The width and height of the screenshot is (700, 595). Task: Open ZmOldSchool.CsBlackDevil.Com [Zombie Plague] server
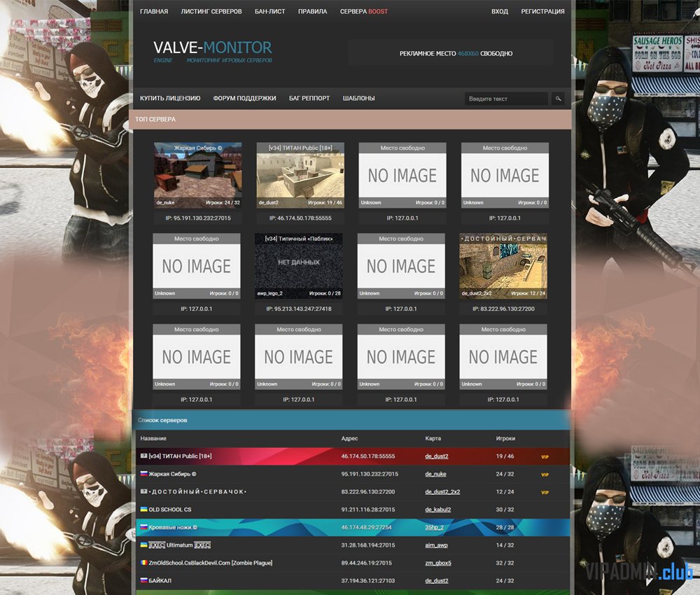[x=210, y=563]
